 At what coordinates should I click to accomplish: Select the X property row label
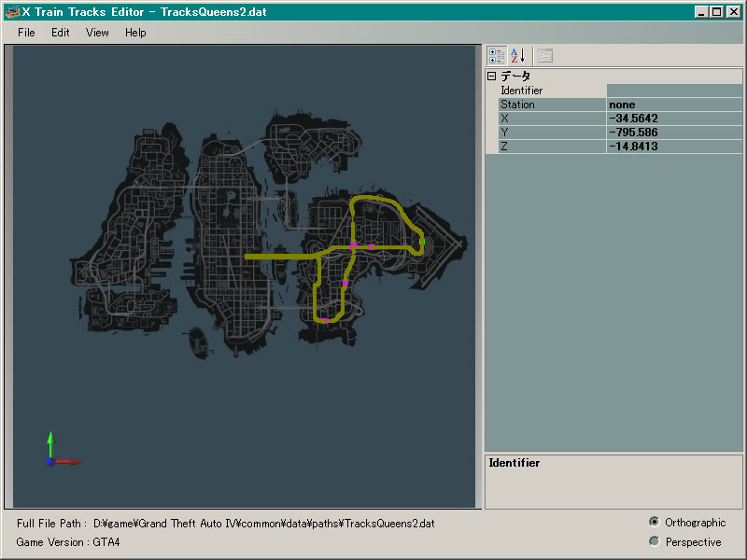[552, 119]
